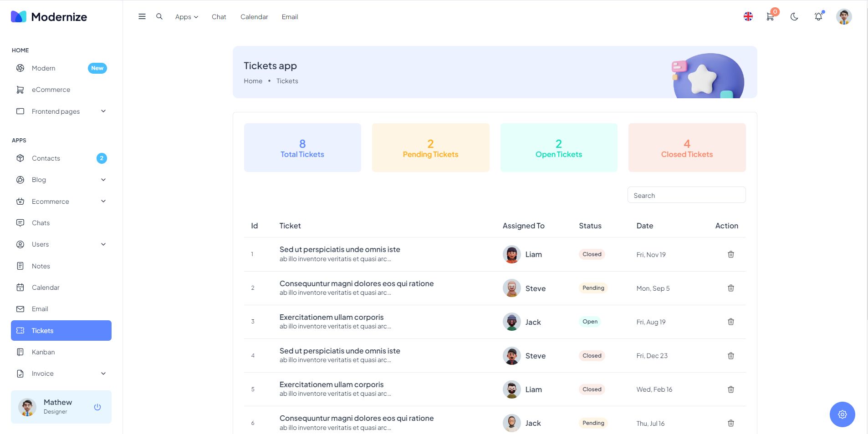Click the Assigned To column header

[524, 226]
